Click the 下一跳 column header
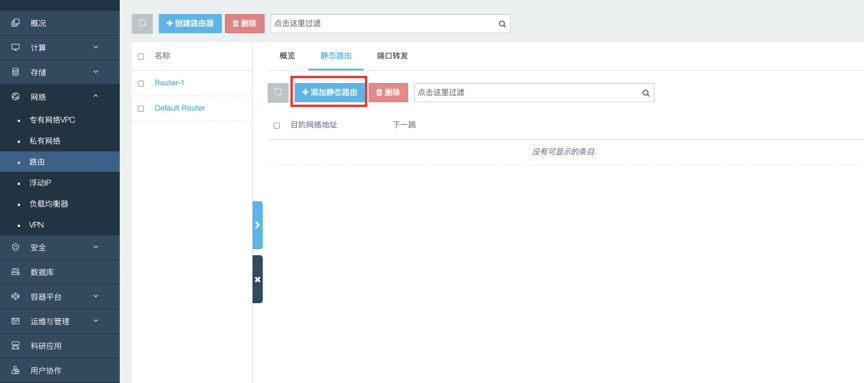Screen dimensions: 864x383 pyautogui.click(x=404, y=125)
